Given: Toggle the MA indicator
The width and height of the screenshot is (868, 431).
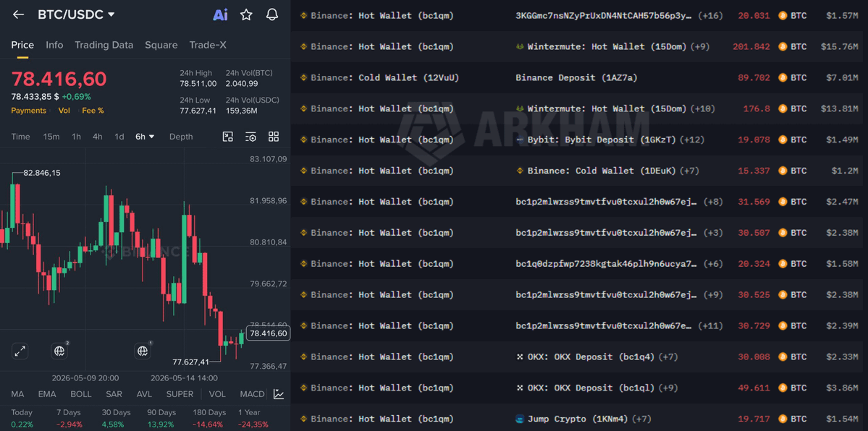Looking at the screenshot, I should (17, 394).
